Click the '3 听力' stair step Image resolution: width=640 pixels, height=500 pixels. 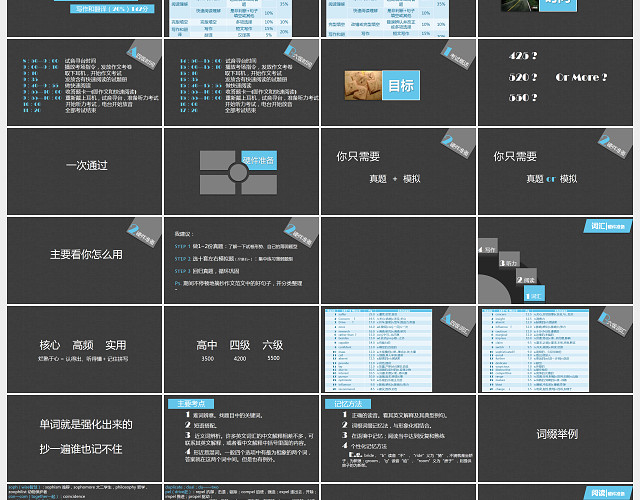coord(509,260)
